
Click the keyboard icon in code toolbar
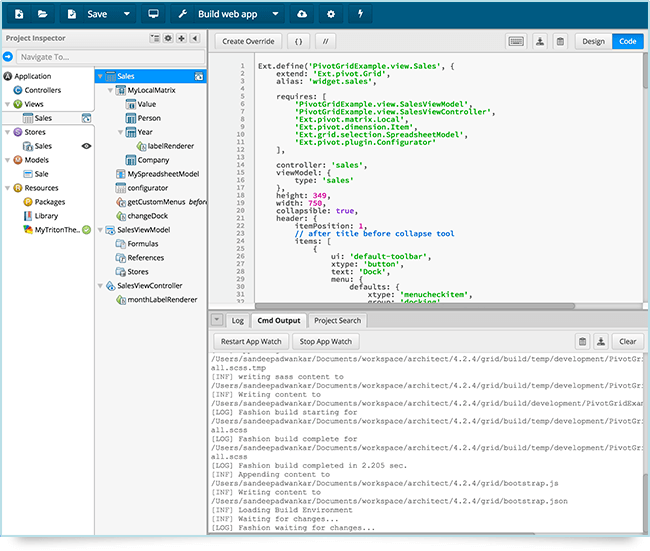[x=516, y=41]
